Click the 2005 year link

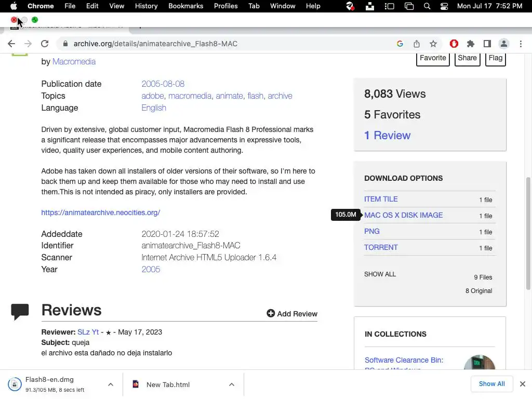click(151, 270)
